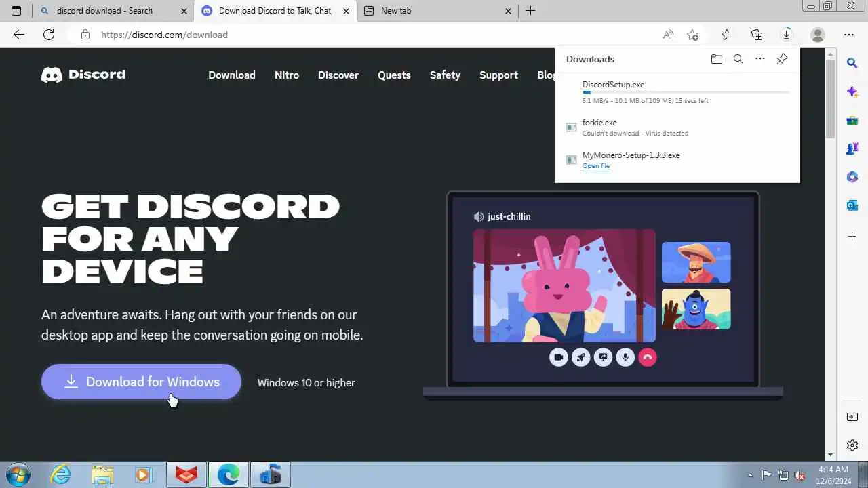The image size is (868, 488).
Task: Open a new browser tab with plus
Action: click(531, 11)
